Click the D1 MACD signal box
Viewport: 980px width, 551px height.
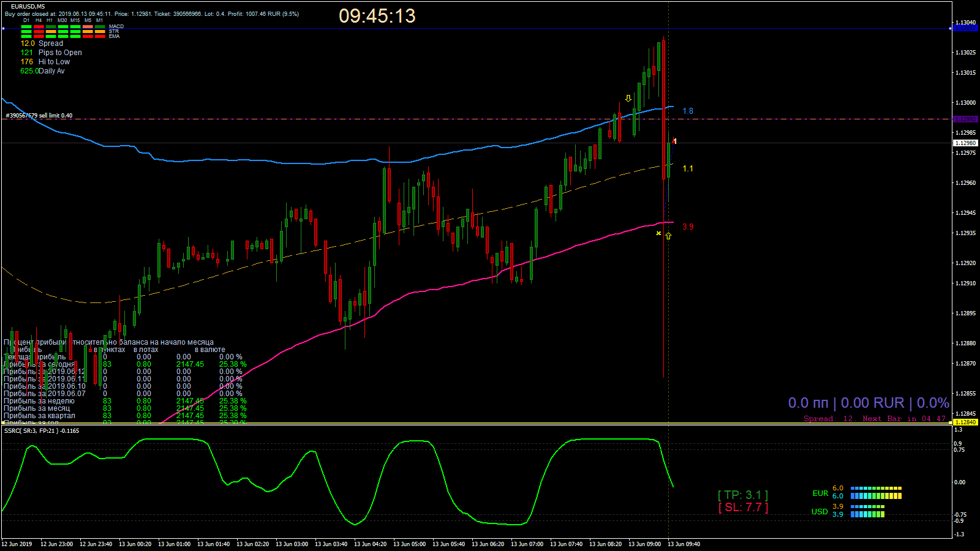26,27
